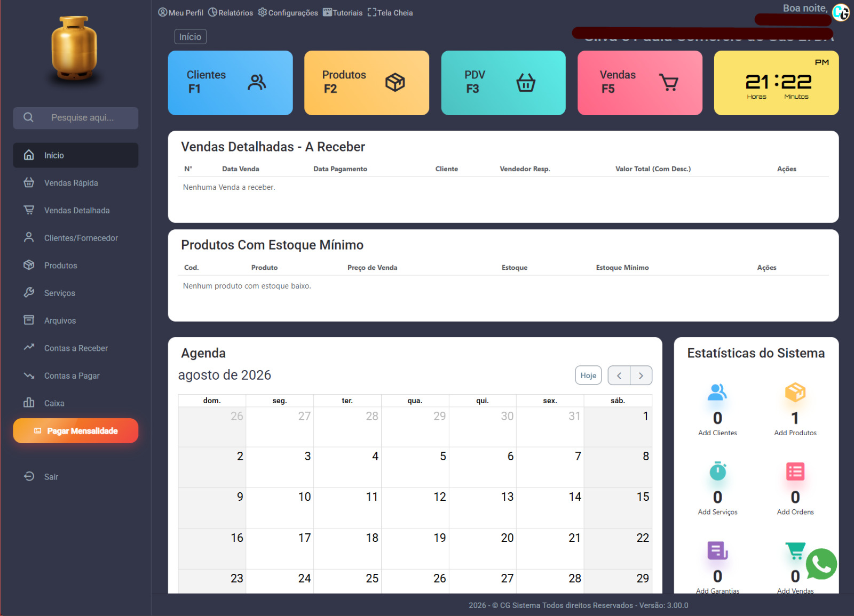Viewport: 854px width, 616px height.
Task: Go to previous month in Agenda
Action: tap(619, 375)
